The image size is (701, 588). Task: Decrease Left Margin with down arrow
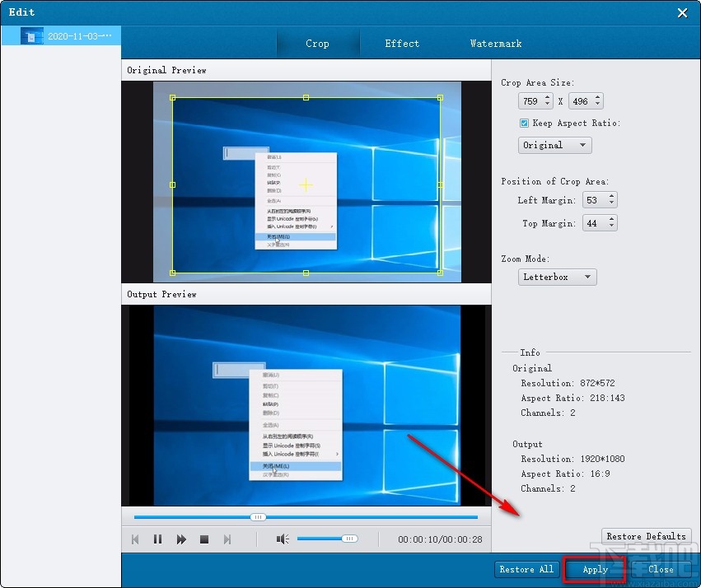coord(611,203)
